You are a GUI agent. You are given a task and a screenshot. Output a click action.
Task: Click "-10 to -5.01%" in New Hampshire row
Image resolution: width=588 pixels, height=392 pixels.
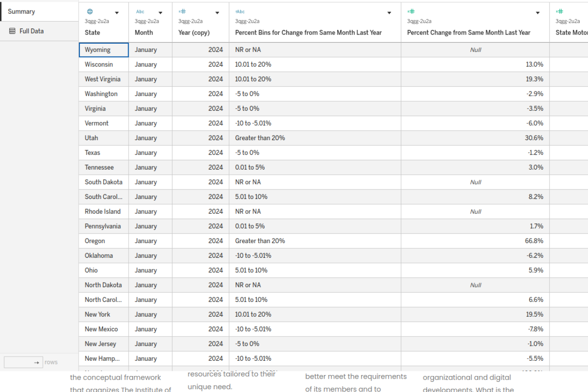(253, 358)
